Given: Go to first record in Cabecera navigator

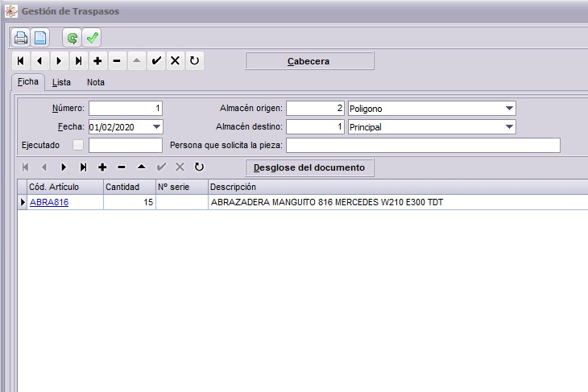Looking at the screenshot, I should (x=21, y=60).
